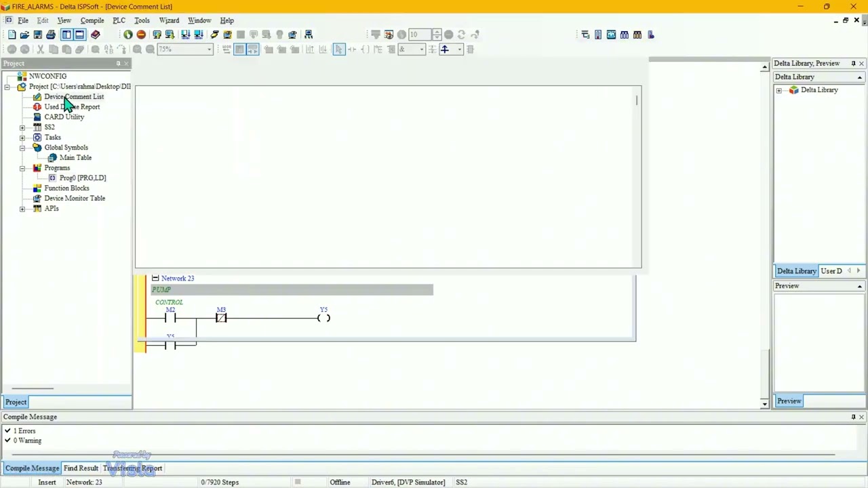Switch to the Compile Message tab
This screenshot has height=488, width=868.
(32, 468)
